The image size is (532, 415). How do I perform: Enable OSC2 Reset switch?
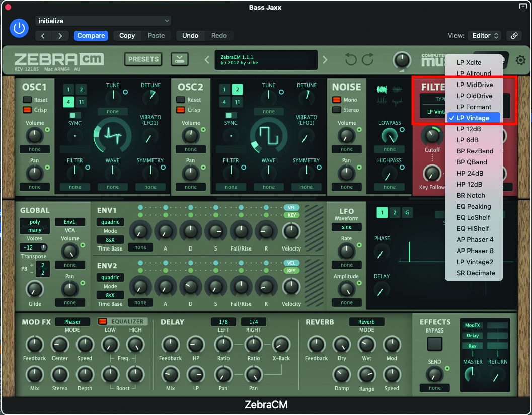pyautogui.click(x=181, y=100)
